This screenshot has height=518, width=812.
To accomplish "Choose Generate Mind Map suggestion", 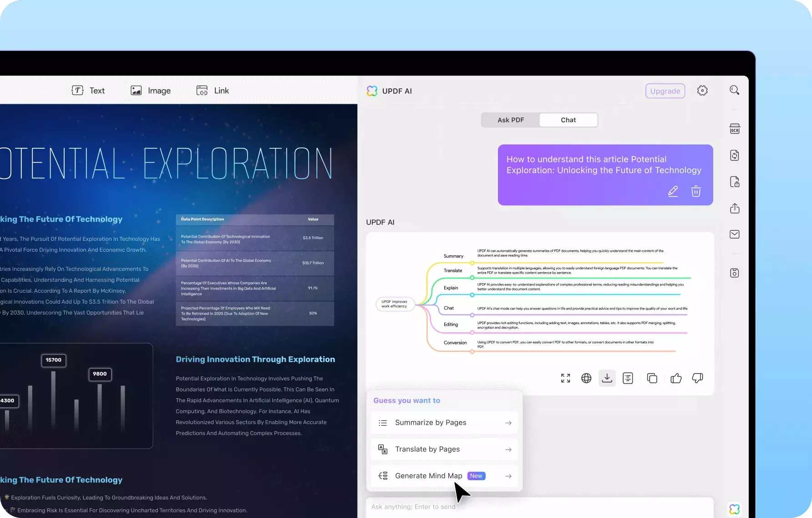I will pos(428,476).
